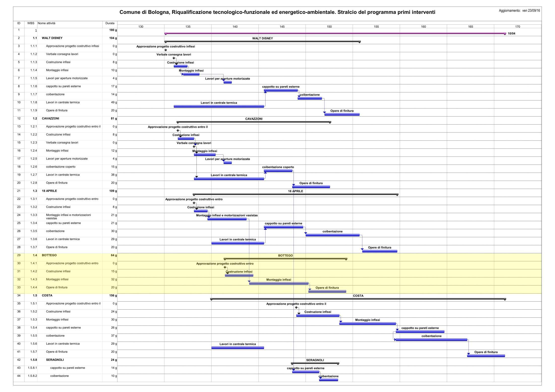Viewport: 555px width, 392px height.
Task: Click row 41 Opere di finitura bar
Action: pyautogui.click(x=486, y=356)
